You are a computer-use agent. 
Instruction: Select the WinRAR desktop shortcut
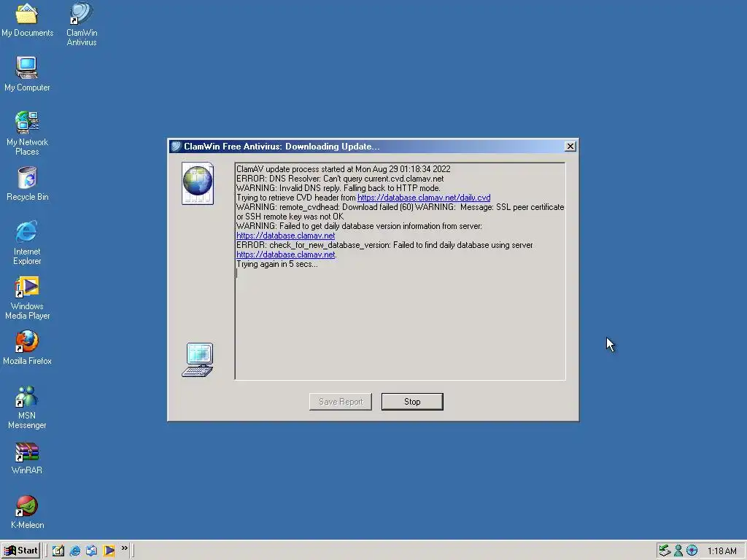(x=27, y=458)
